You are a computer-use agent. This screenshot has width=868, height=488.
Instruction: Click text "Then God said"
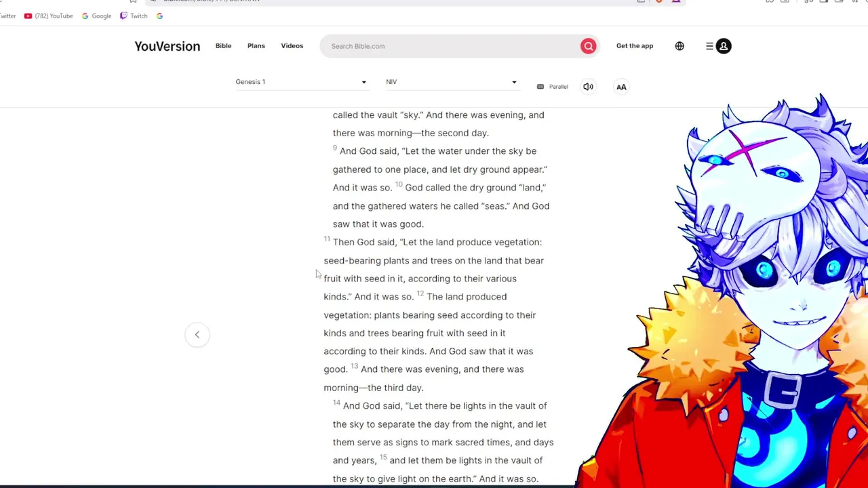pos(364,242)
